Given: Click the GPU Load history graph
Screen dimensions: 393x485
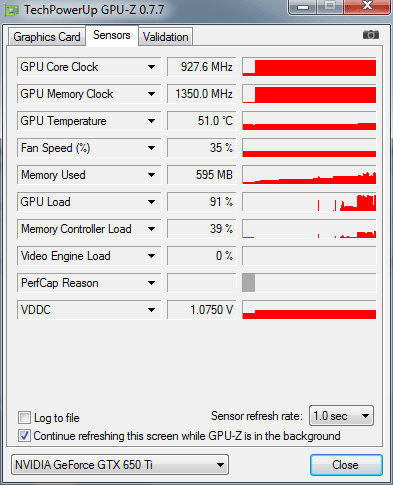Looking at the screenshot, I should point(309,202).
